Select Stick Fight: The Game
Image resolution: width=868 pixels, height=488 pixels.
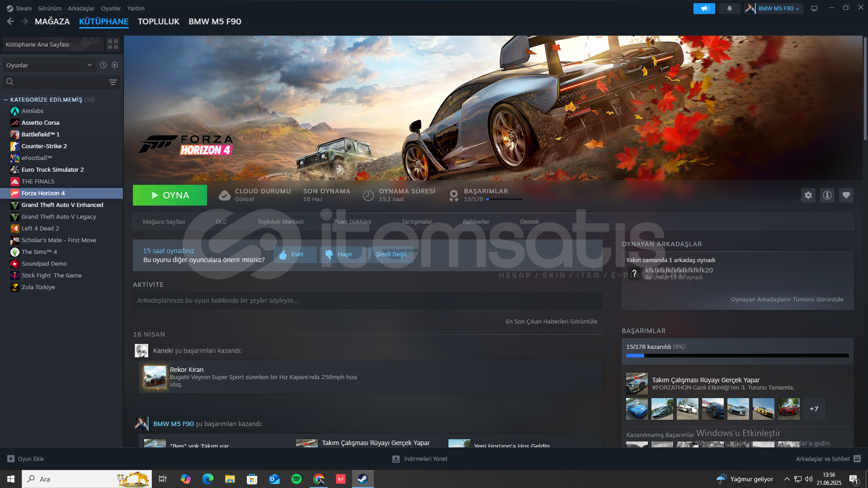[x=52, y=276]
